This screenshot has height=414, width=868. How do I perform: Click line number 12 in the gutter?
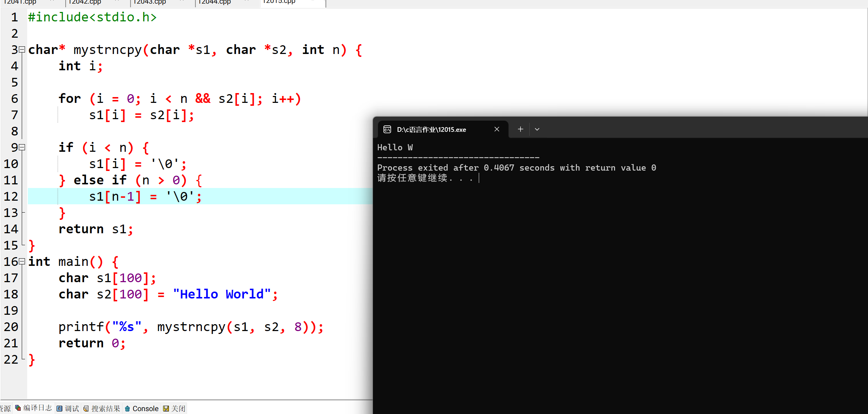tap(11, 196)
